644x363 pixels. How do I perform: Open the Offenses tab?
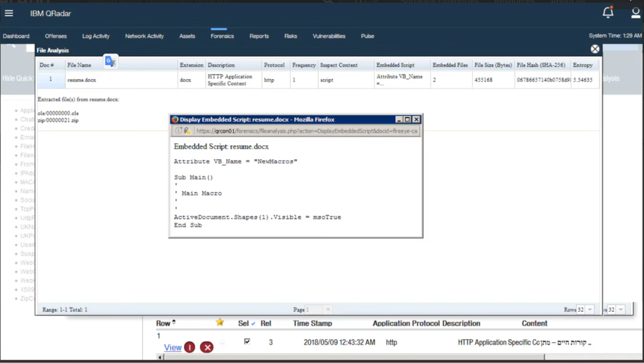pyautogui.click(x=55, y=36)
